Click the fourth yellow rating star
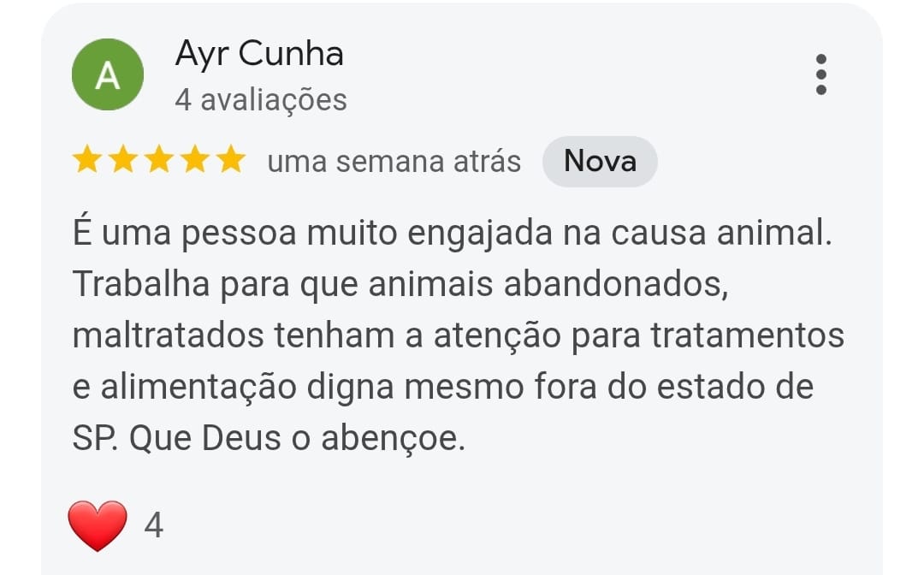The width and height of the screenshot is (924, 575). coord(195,160)
